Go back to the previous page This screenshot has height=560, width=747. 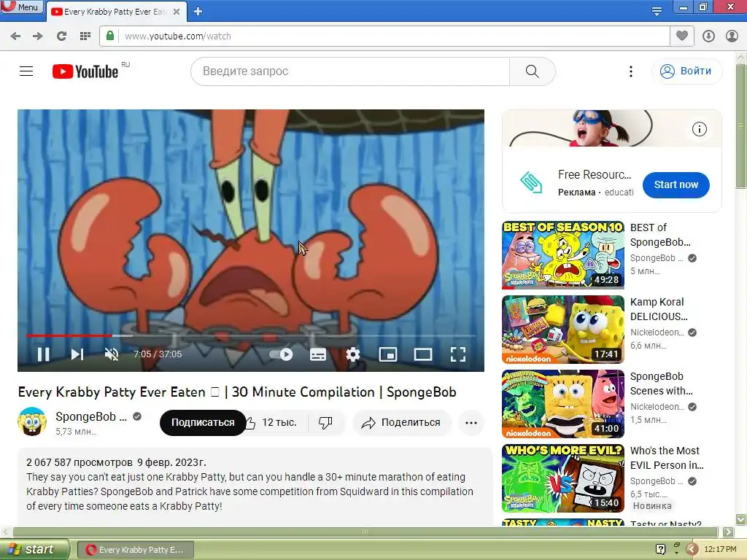click(x=15, y=36)
